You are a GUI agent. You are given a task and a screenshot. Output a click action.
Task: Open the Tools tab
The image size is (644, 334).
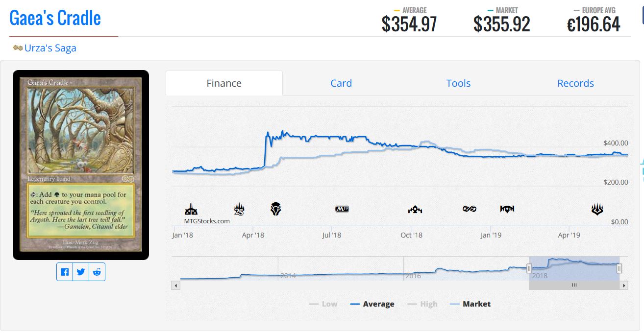click(458, 83)
